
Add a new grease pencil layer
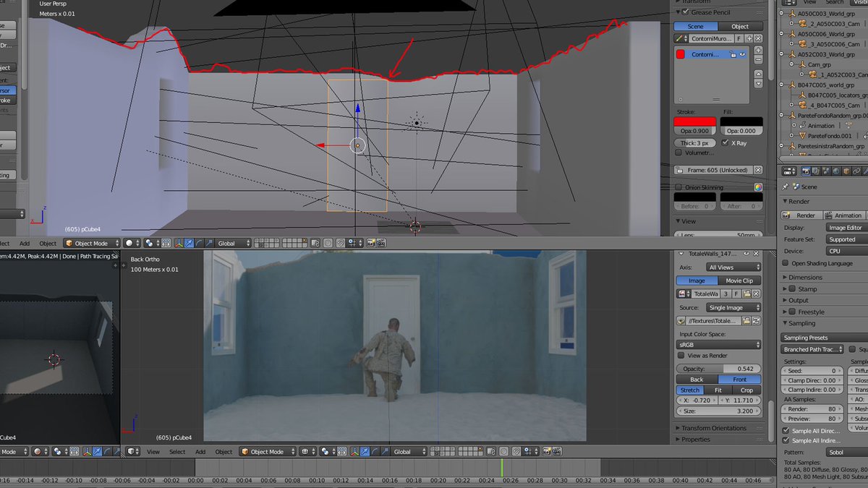tap(758, 50)
